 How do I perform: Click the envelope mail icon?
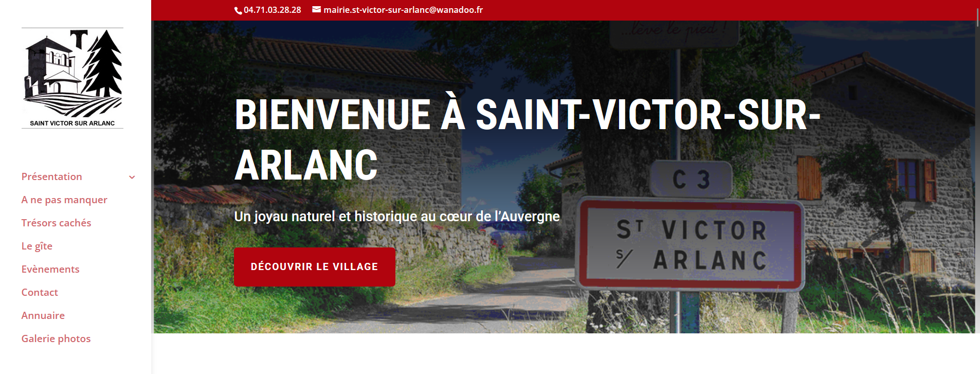317,9
